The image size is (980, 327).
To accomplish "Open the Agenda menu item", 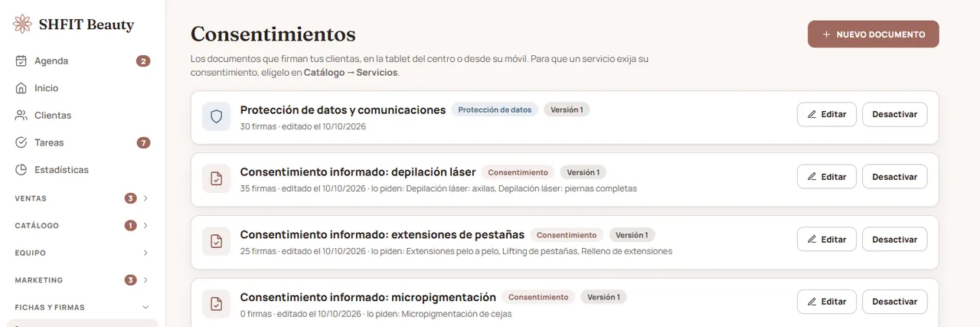I will 83,61.
